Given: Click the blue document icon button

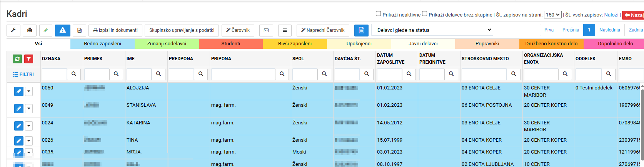Looking at the screenshot, I should point(361,30).
